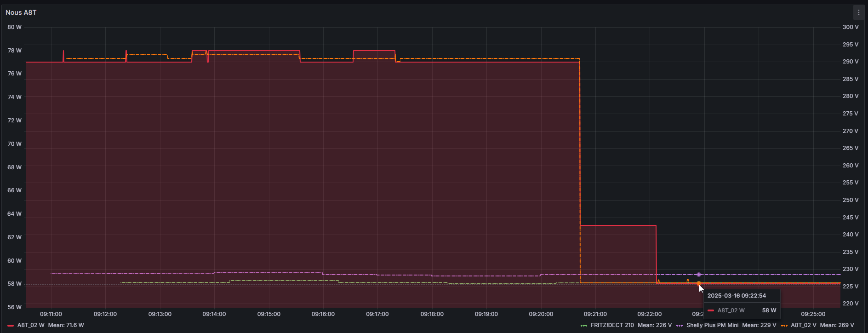The width and height of the screenshot is (868, 333).
Task: Toggle A8T_02 V series in legend
Action: pos(803,325)
